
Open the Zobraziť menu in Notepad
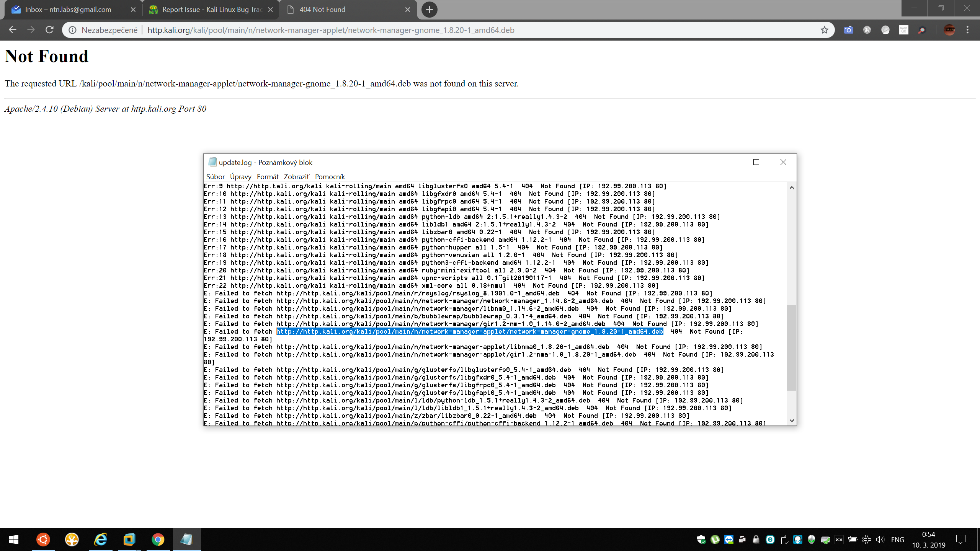[x=296, y=176]
